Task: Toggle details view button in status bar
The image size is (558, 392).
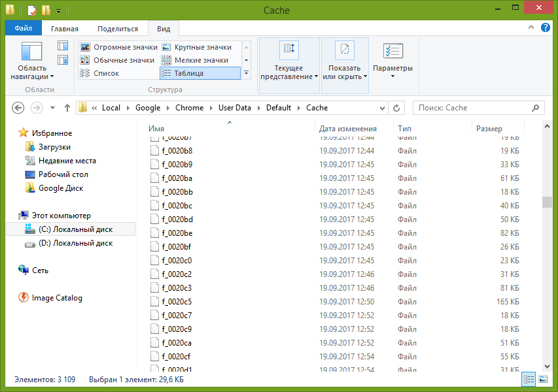Action: pos(529,379)
